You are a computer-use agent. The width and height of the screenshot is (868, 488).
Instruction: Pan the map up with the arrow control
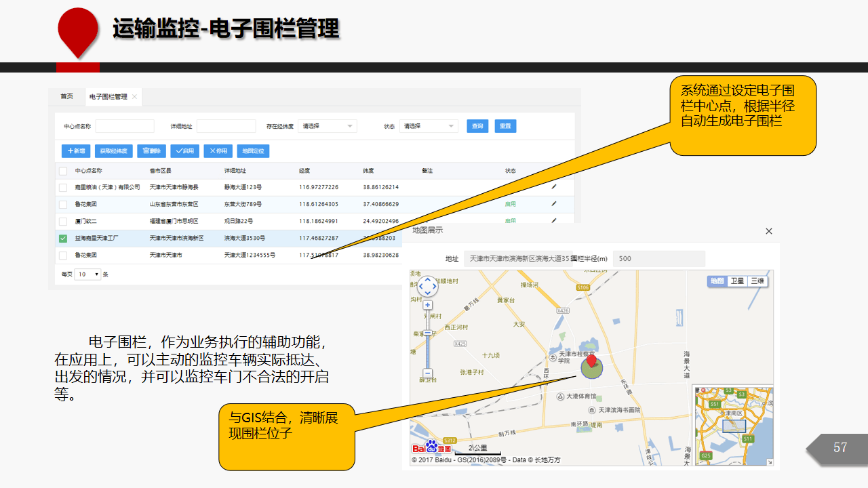click(x=427, y=279)
